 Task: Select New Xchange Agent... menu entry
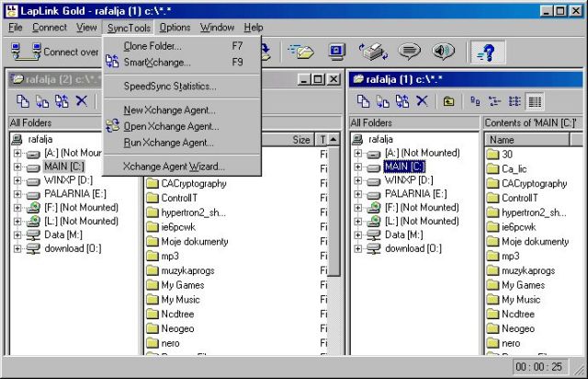click(x=182, y=110)
